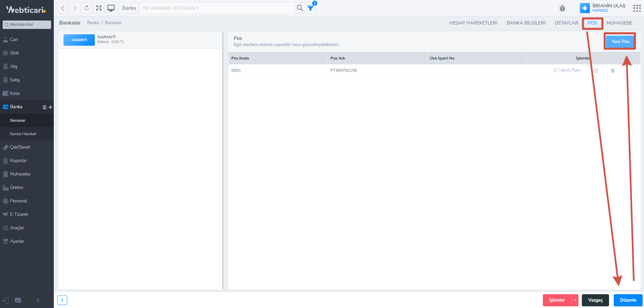Click the Düzenle button
The image size is (644, 308).
[628, 300]
